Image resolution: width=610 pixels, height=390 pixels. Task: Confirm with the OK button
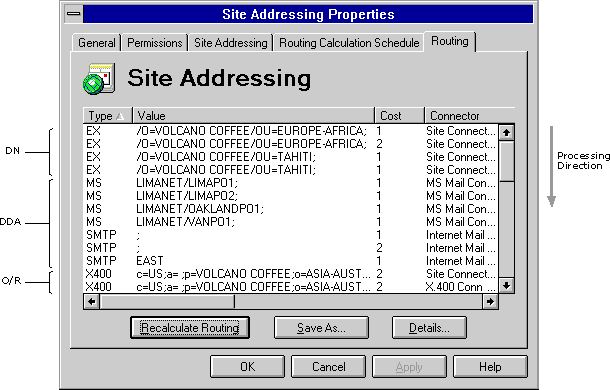tap(247, 367)
